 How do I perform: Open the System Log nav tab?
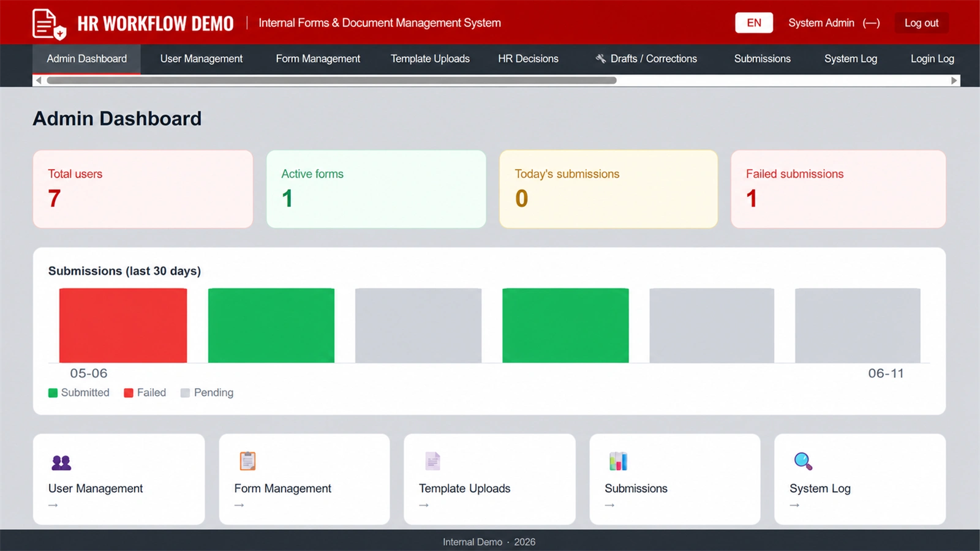coord(851,59)
